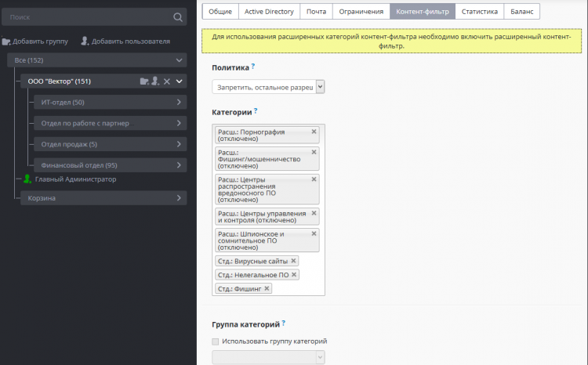Open the Политика dropdown
This screenshot has height=365, width=588.
click(x=268, y=88)
